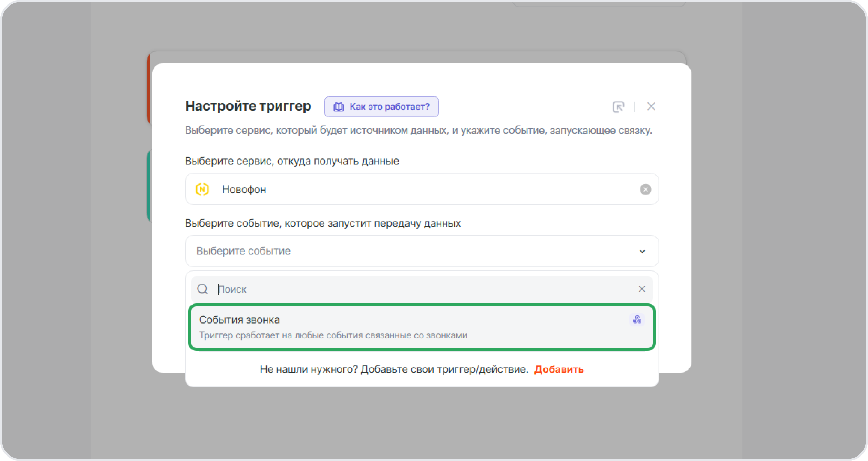
Task: Click the chevron arrow of event dropdown
Action: 642,251
